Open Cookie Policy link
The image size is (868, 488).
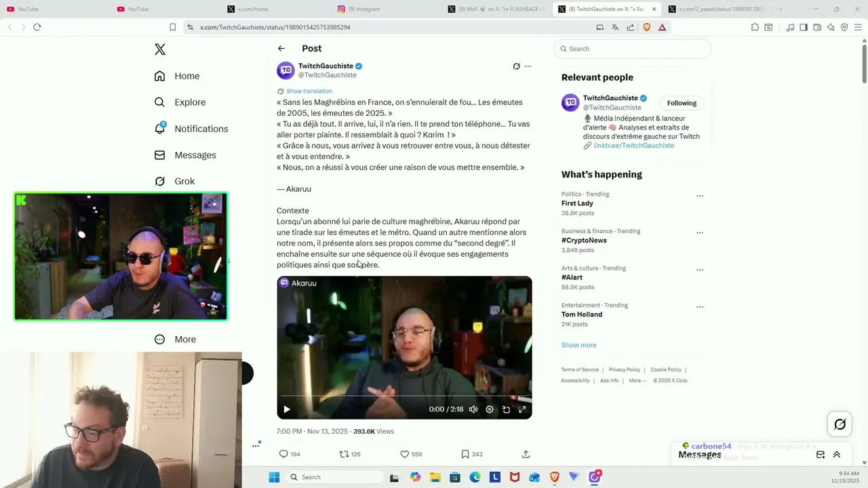tap(666, 370)
